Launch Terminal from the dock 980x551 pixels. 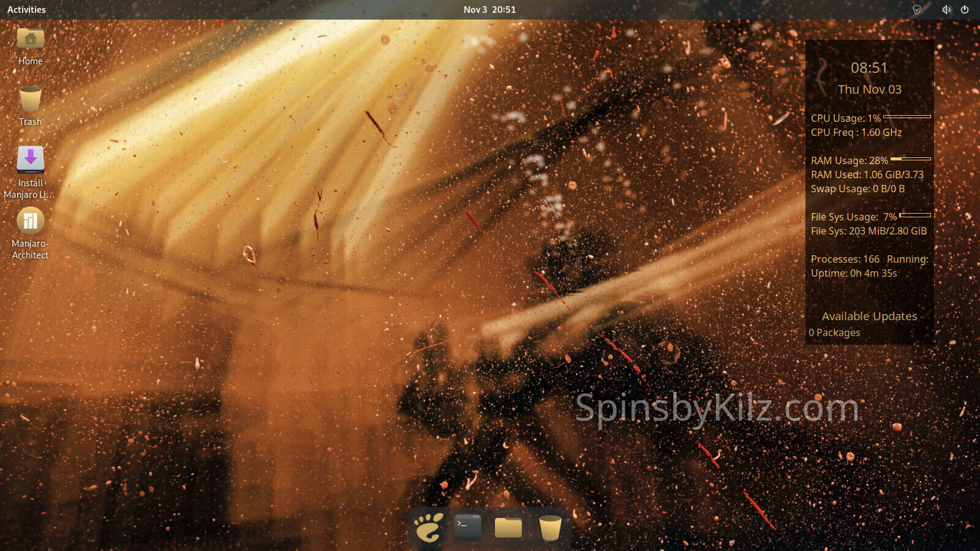point(468,527)
